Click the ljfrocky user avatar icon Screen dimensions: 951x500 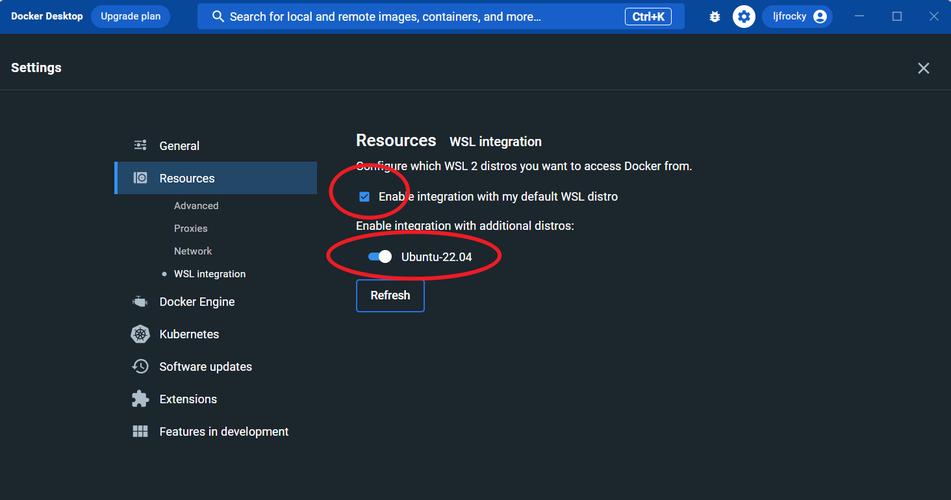coord(820,16)
